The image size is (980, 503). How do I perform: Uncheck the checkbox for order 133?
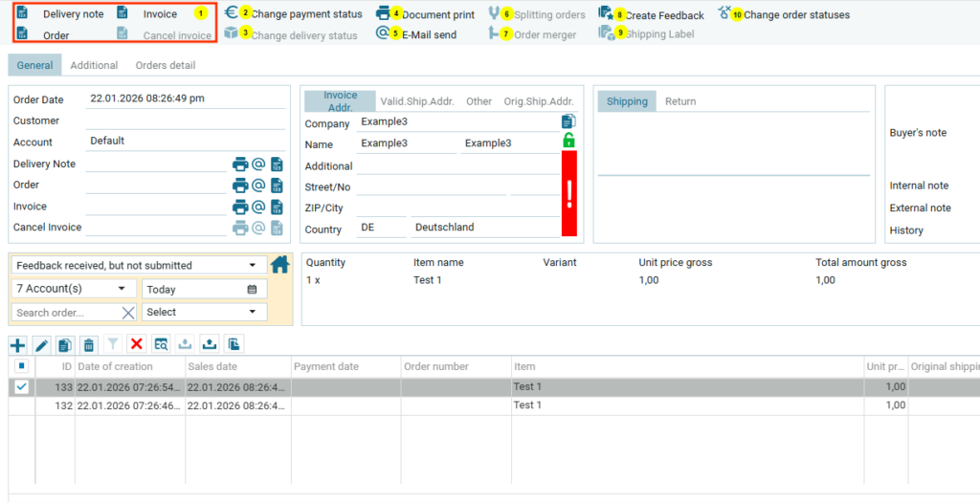[x=21, y=387]
